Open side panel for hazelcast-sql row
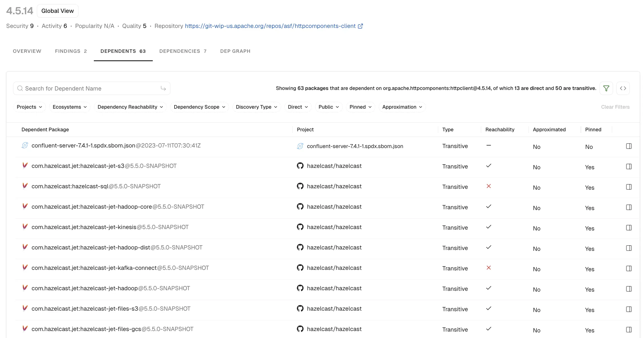This screenshot has width=644, height=338. click(629, 187)
